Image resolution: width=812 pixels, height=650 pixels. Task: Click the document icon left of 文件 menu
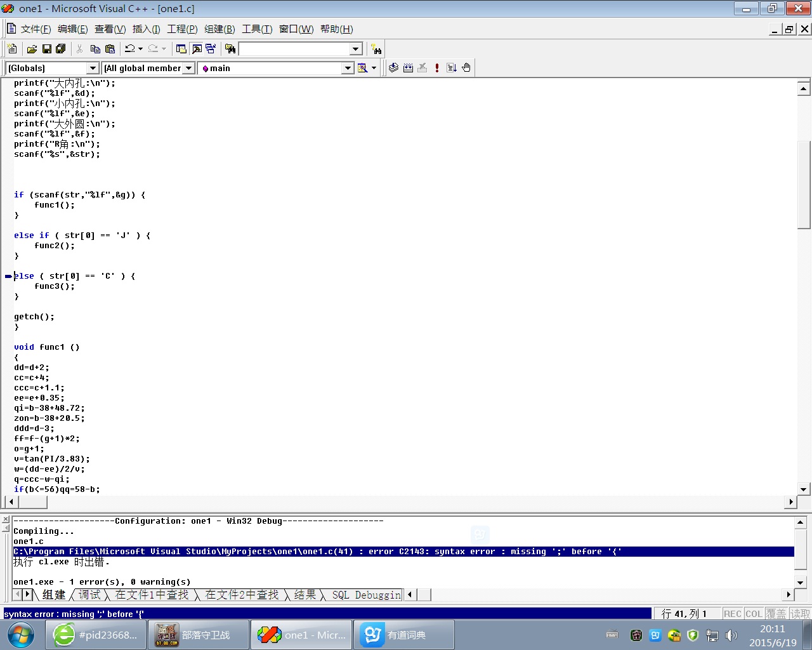pyautogui.click(x=11, y=29)
